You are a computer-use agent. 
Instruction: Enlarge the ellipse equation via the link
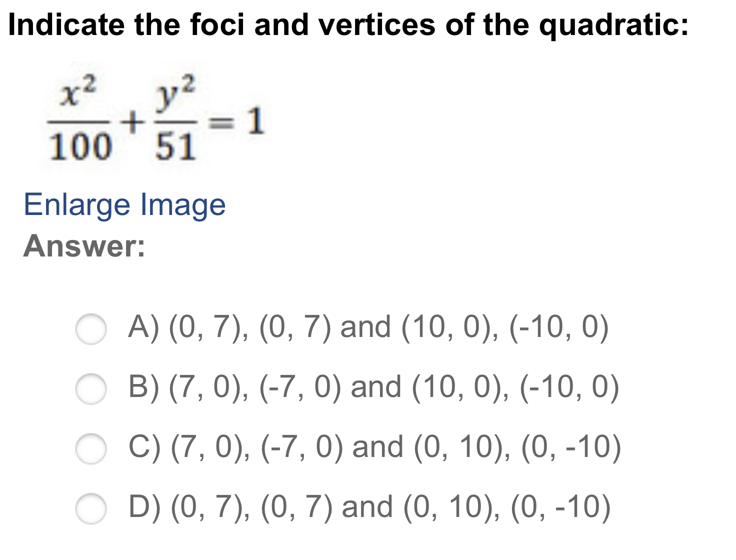[x=124, y=205]
